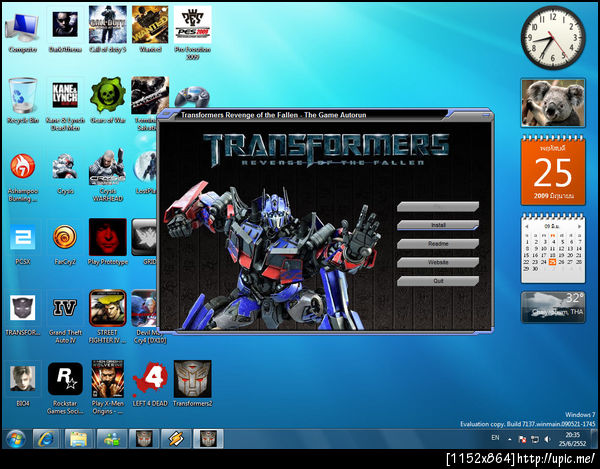Open Windows Explorer folder on taskbar
600x469 pixels.
(78, 439)
